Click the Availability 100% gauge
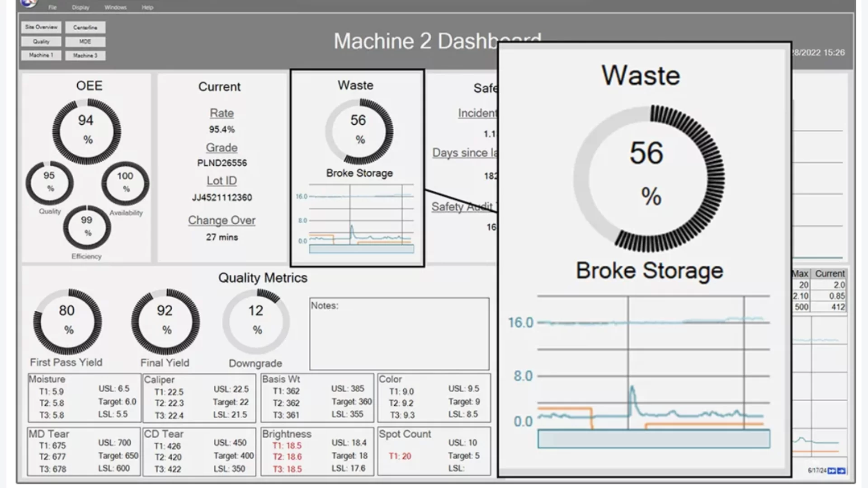The image size is (868, 488). pos(125,183)
